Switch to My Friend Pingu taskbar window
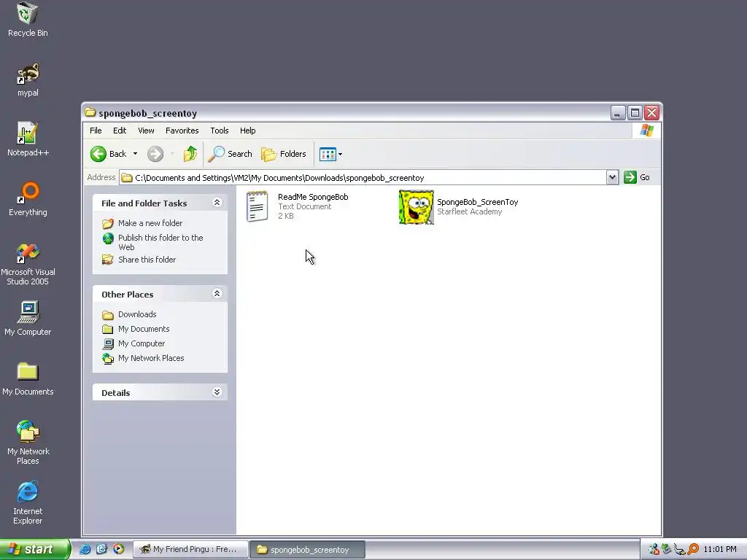Image resolution: width=747 pixels, height=560 pixels. pos(190,549)
